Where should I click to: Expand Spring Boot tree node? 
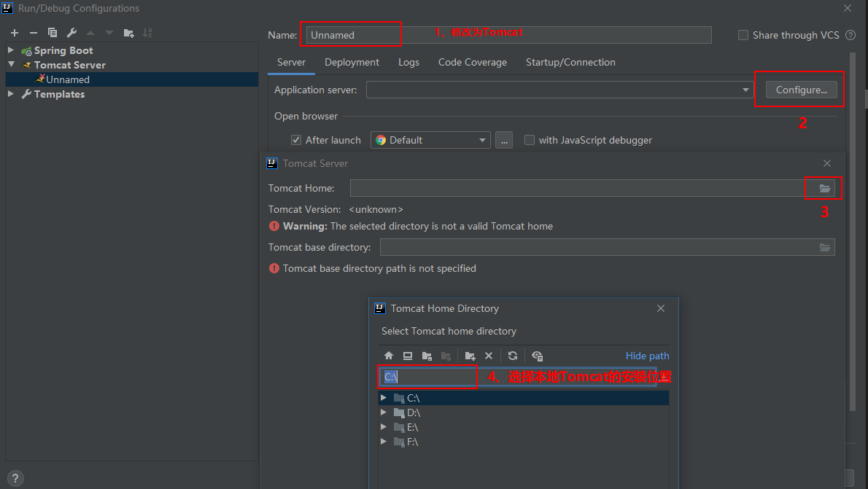pos(10,50)
